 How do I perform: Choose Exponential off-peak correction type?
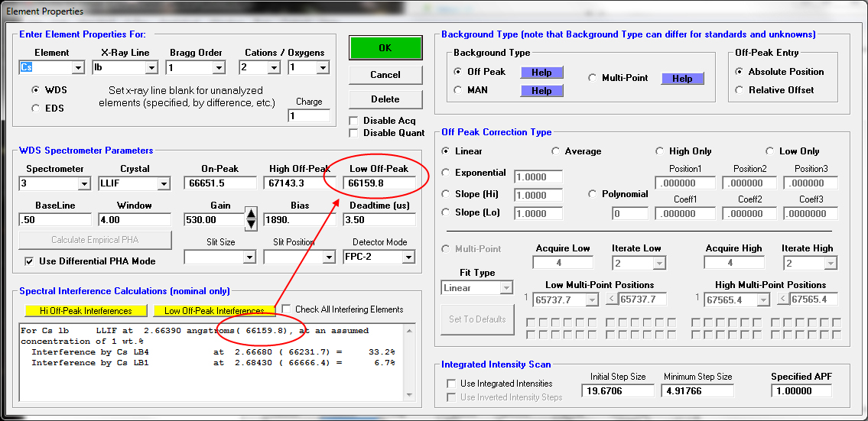(x=447, y=173)
